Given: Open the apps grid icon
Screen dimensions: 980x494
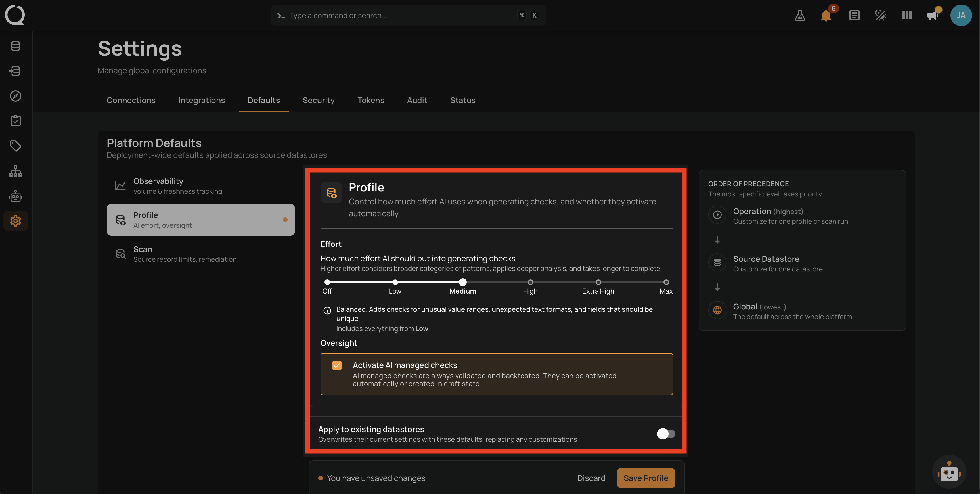Looking at the screenshot, I should coord(907,15).
